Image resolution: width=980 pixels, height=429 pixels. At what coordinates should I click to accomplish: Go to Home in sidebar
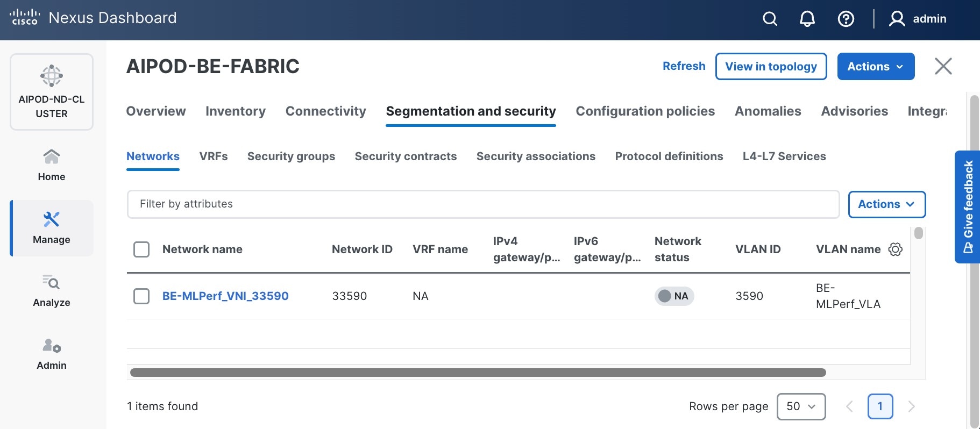click(52, 165)
